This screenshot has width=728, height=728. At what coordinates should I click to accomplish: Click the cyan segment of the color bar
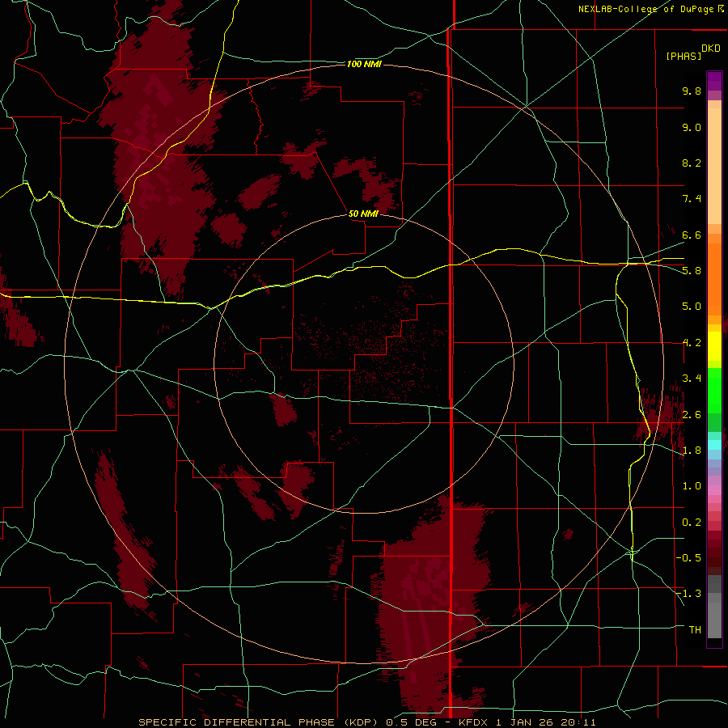pyautogui.click(x=714, y=444)
